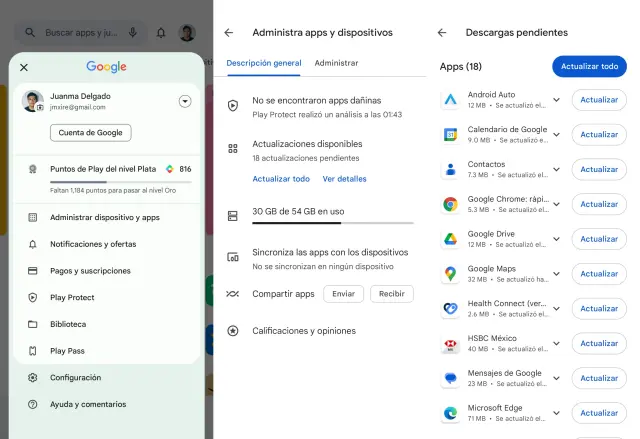Go back from Descargas pendientes screen
Screen dimensions: 640x439
pos(442,33)
